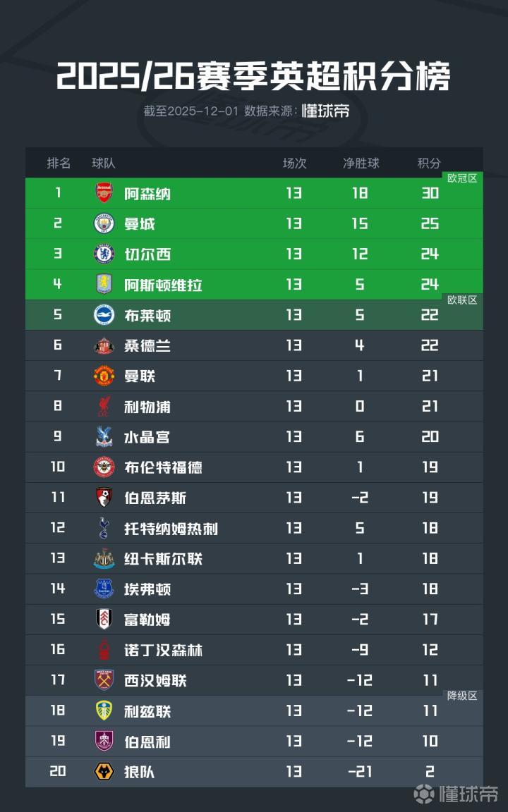Screen dimensions: 508x812
Task: Click the Arsenal club crest
Action: (104, 193)
